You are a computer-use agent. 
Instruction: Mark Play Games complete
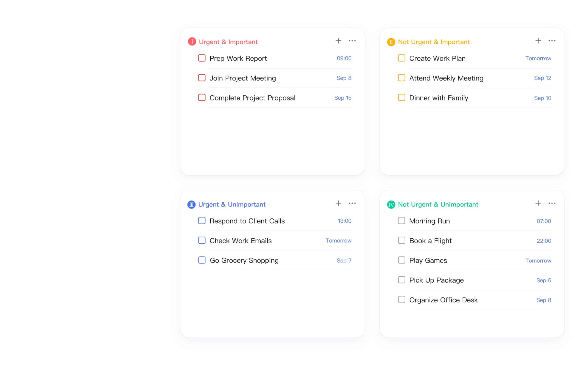tap(401, 260)
